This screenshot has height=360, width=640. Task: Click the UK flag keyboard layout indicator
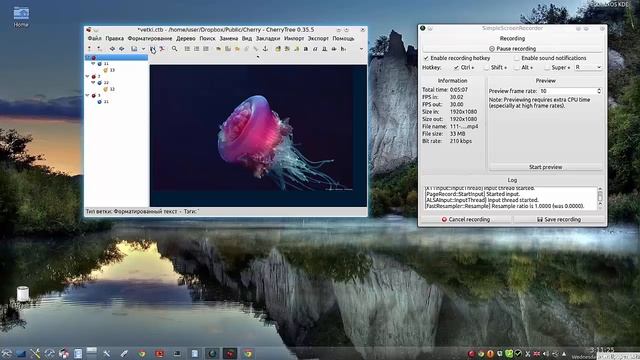537,354
